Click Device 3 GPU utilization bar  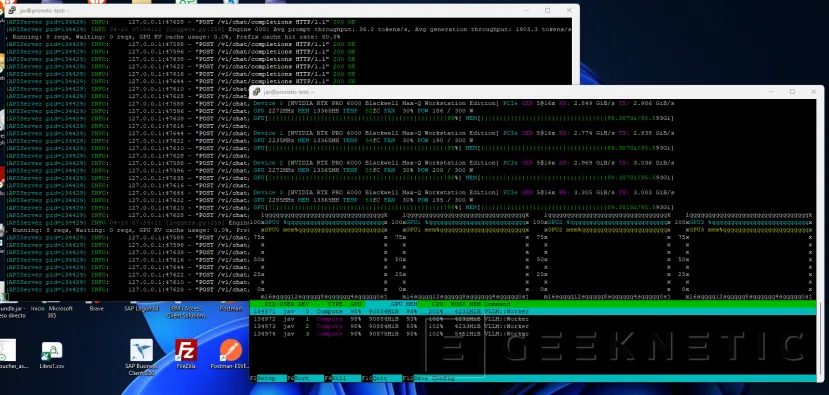coord(358,207)
